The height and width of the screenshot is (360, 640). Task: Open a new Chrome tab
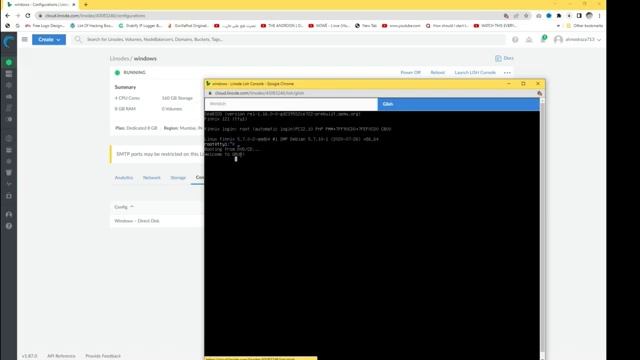(86, 4)
